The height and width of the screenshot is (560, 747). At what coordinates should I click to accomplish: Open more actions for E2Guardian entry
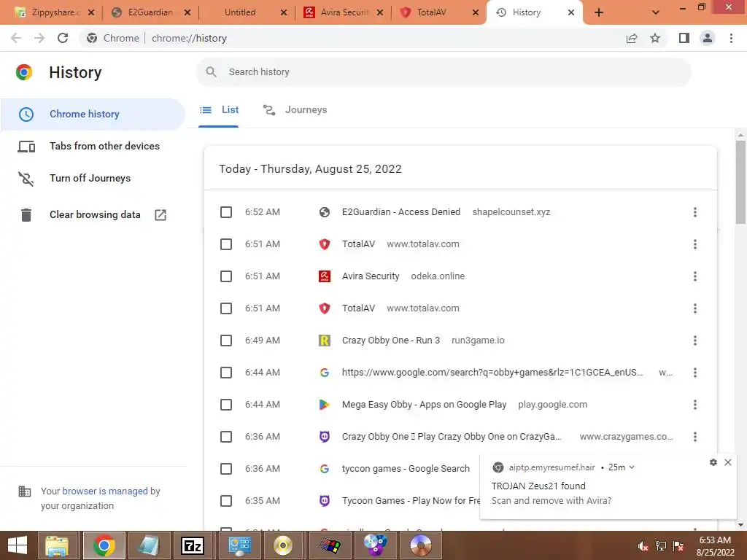click(x=695, y=212)
